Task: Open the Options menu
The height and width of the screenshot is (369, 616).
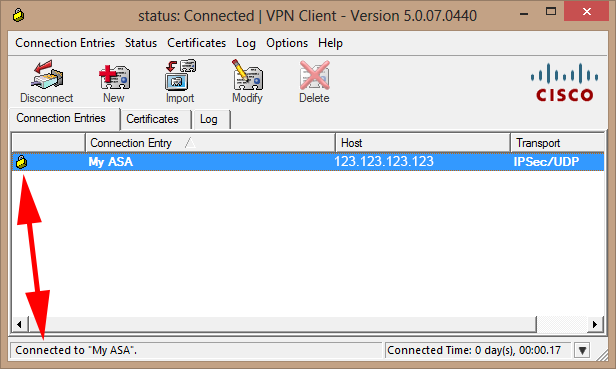Action: tap(287, 43)
